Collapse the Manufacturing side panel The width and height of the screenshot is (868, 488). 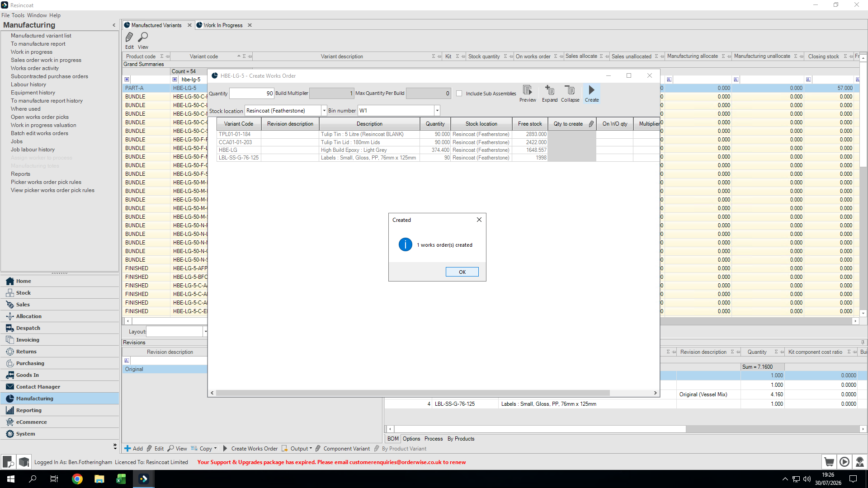coord(114,25)
